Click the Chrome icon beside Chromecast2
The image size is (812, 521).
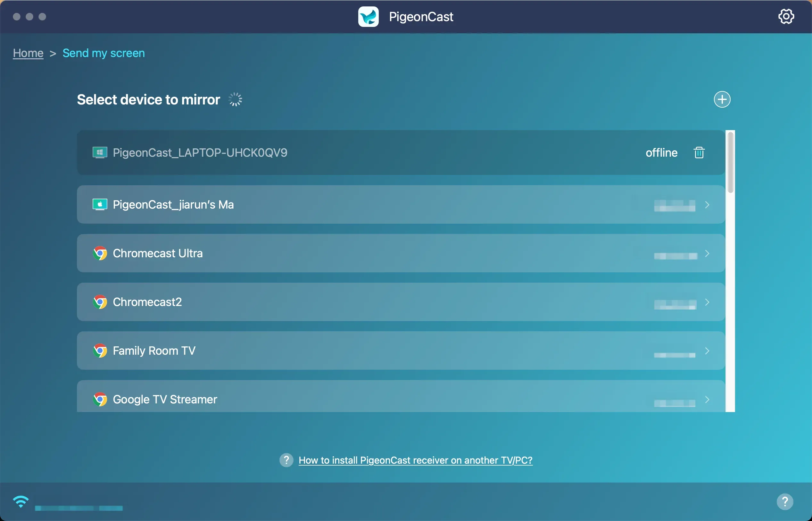[100, 302]
